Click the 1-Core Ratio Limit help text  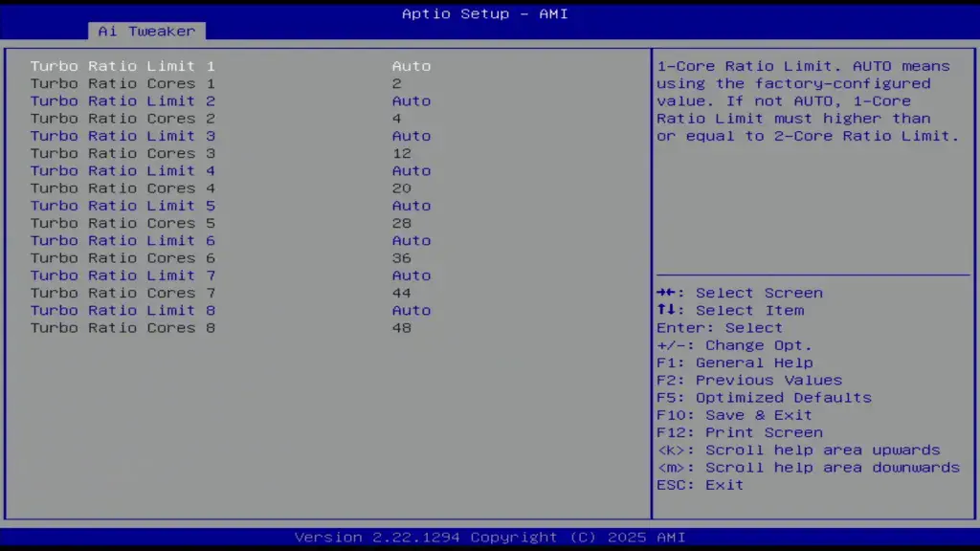coord(810,100)
